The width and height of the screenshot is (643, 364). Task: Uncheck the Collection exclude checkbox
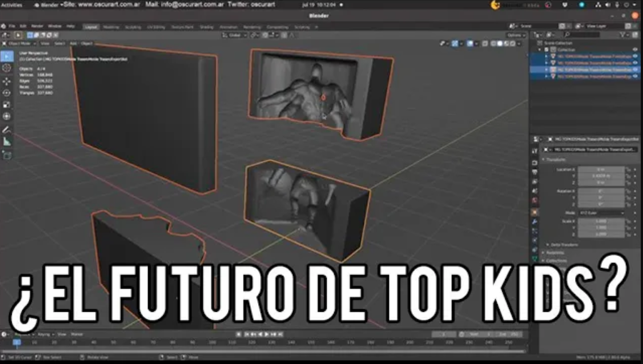(546, 50)
